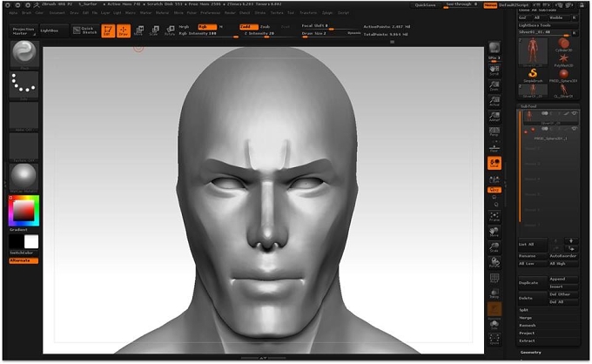The width and height of the screenshot is (592, 364).
Task: Toggle the Floor grid
Action: 494,148
